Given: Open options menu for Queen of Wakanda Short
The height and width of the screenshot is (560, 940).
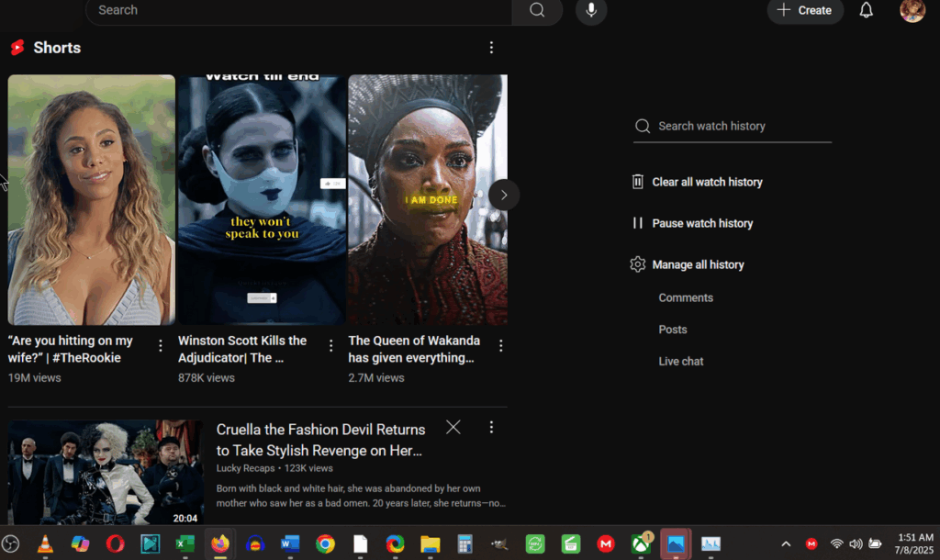Looking at the screenshot, I should click(x=501, y=345).
